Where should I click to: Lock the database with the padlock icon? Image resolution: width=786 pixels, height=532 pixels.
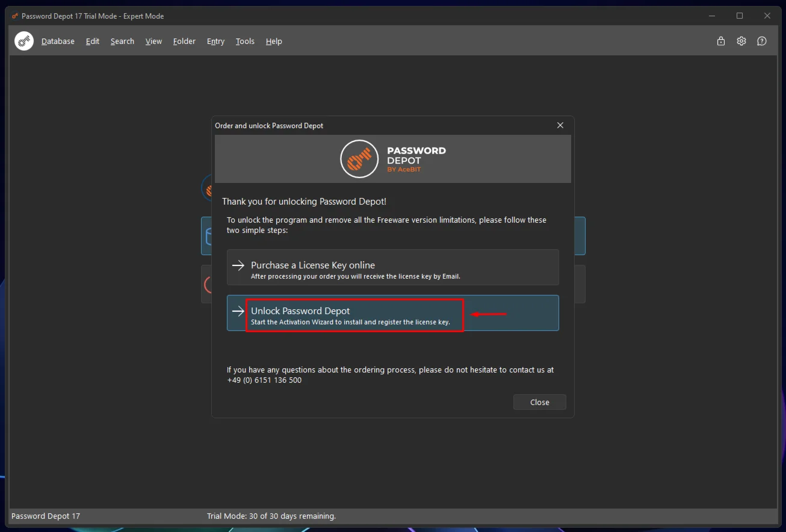(x=720, y=41)
